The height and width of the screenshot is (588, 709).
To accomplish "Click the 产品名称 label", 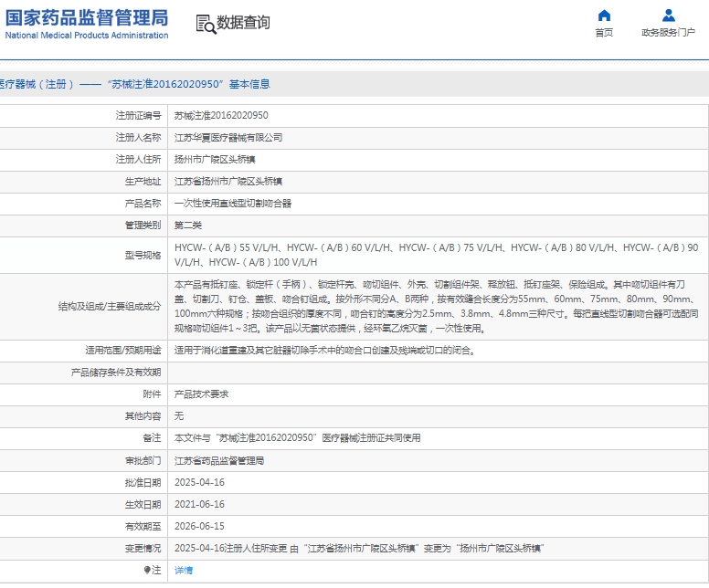I will (143, 204).
